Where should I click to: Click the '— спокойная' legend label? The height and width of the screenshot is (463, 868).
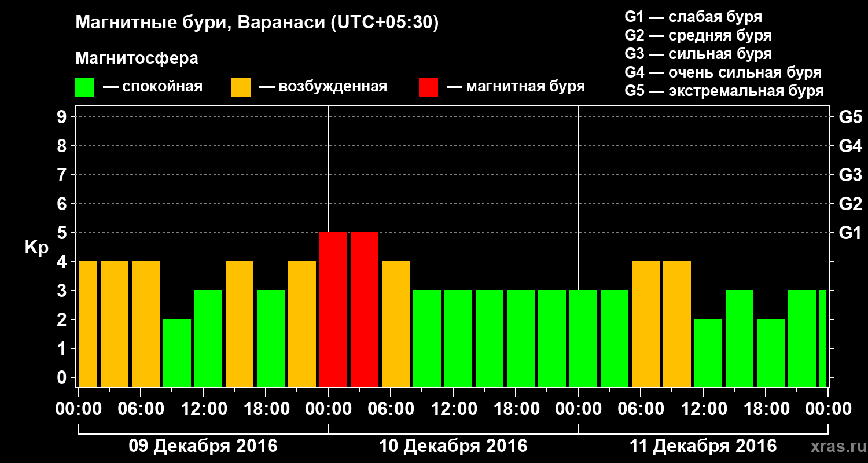(x=153, y=87)
